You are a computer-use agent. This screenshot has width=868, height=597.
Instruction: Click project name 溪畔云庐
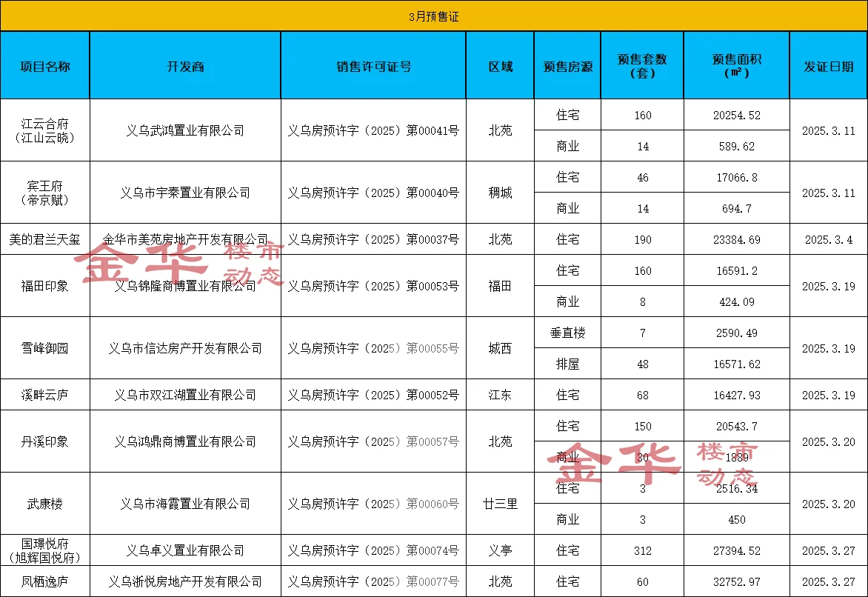[45, 395]
